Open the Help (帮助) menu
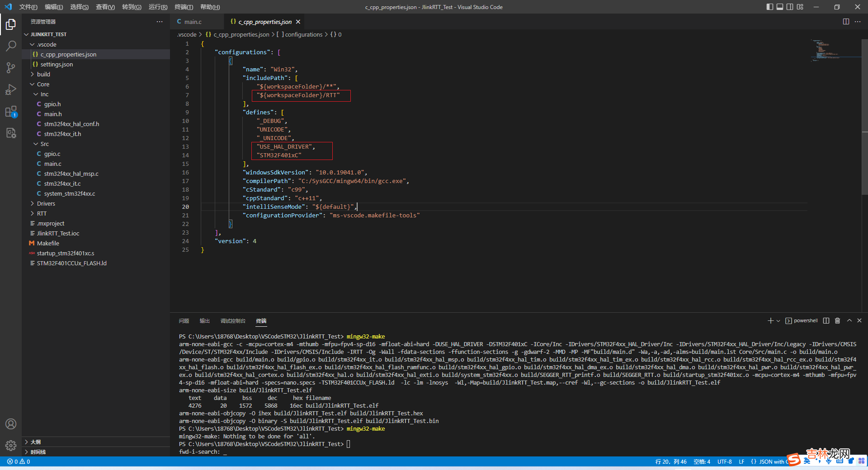 [x=210, y=7]
